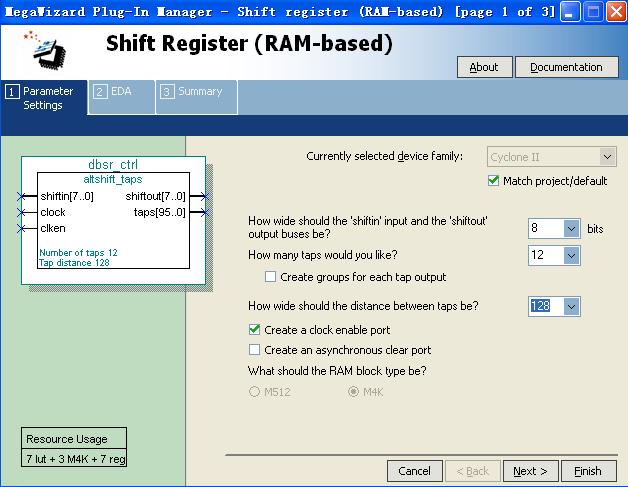Expand the bus width dropdown arrow showing 8

572,229
